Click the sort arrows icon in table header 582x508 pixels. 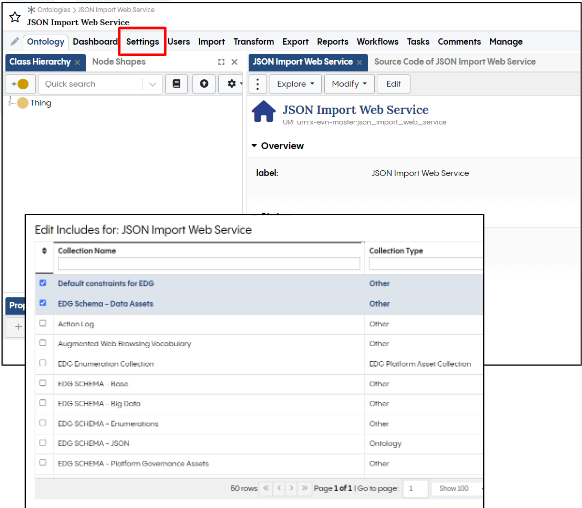click(x=44, y=251)
